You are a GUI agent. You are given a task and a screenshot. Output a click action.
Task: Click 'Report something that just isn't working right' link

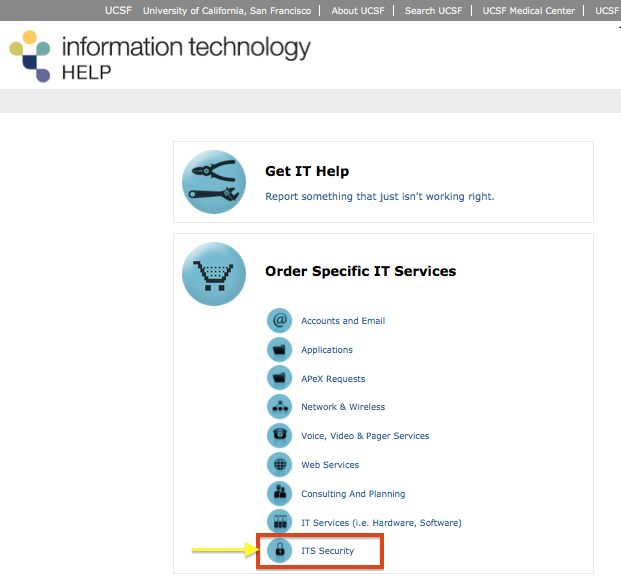click(380, 196)
